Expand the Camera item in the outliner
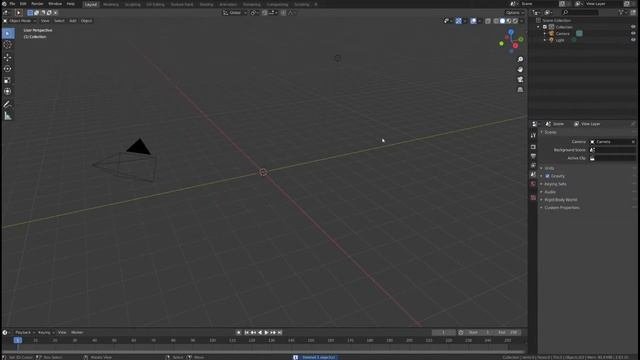 (545, 33)
